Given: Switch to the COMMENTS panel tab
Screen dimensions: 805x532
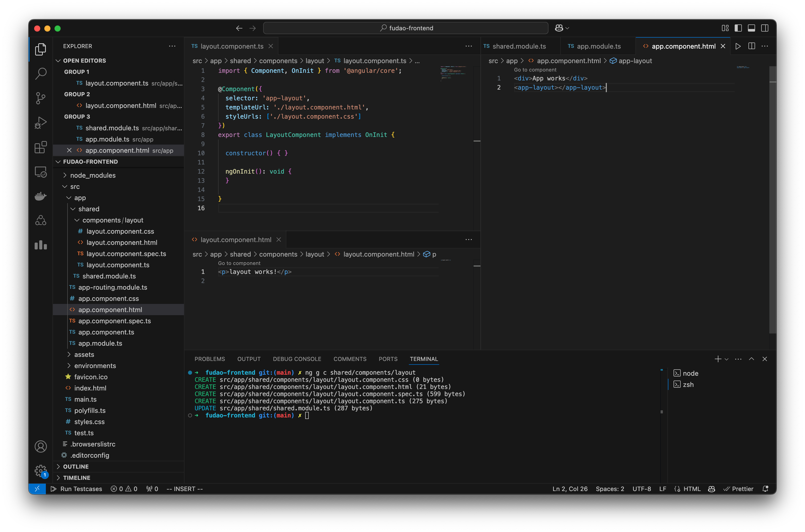Looking at the screenshot, I should [350, 359].
